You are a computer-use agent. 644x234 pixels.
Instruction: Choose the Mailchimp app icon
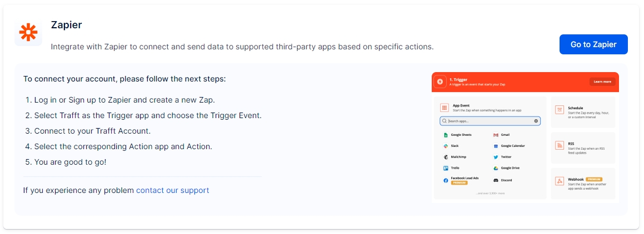point(446,157)
